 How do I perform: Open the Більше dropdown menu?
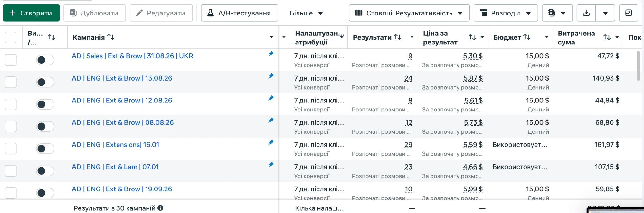pyautogui.click(x=306, y=13)
